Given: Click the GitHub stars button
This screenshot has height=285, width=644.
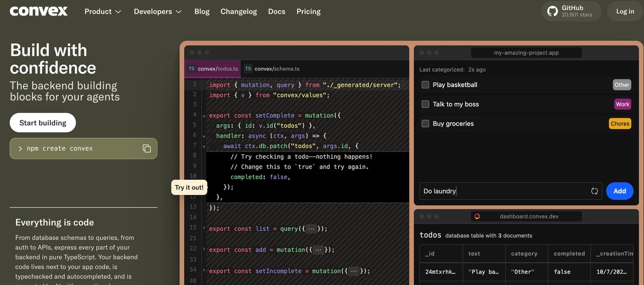Looking at the screenshot, I should (571, 11).
